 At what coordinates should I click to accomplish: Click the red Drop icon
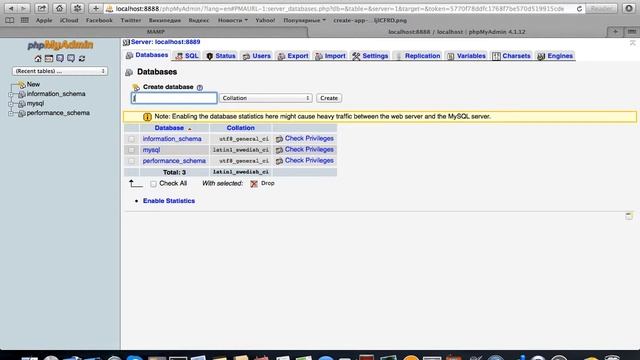coord(254,184)
